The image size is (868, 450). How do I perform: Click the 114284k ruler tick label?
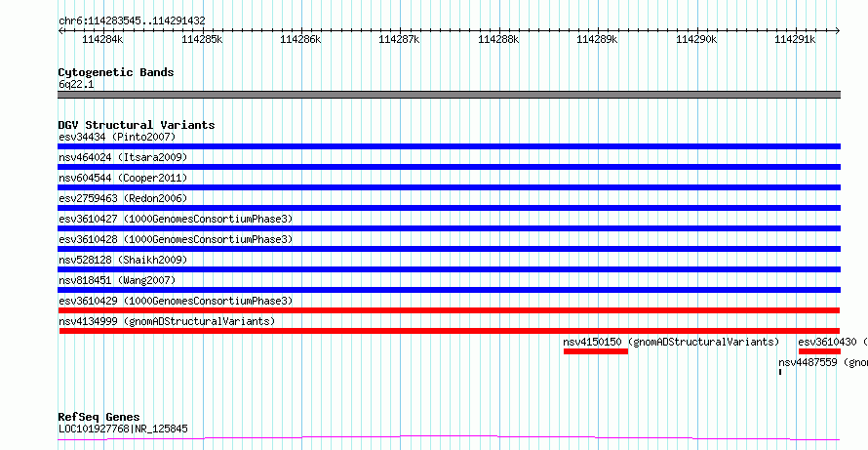[103, 39]
